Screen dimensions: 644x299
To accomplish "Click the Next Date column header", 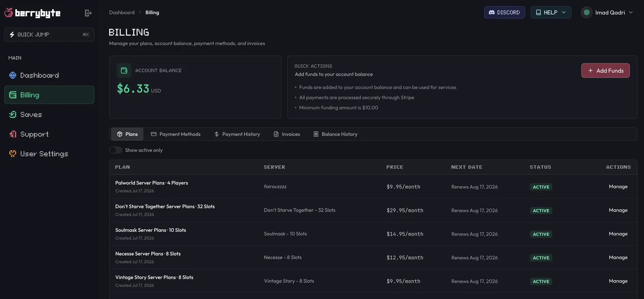I will [466, 167].
